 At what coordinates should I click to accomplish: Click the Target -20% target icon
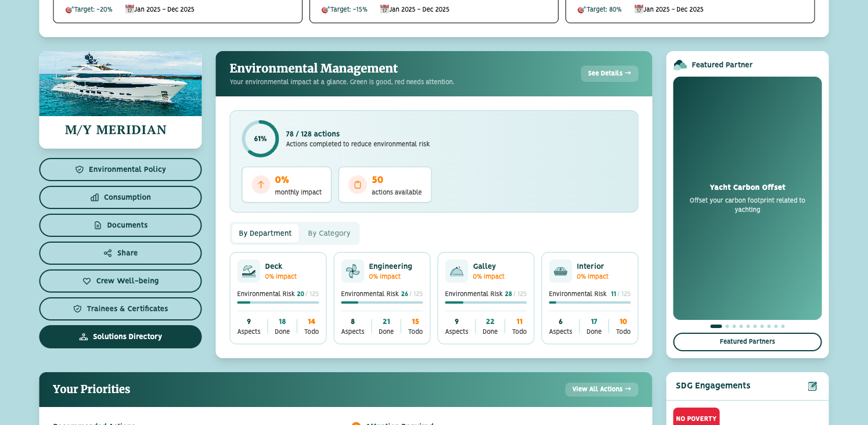coord(70,9)
